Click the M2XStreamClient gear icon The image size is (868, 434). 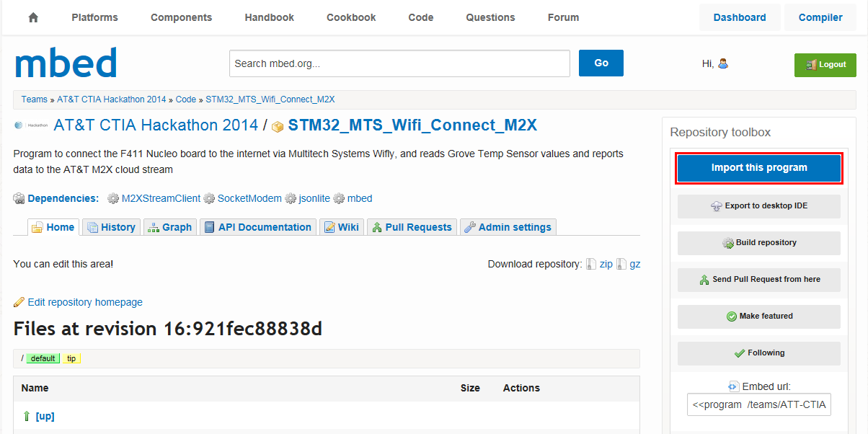113,198
